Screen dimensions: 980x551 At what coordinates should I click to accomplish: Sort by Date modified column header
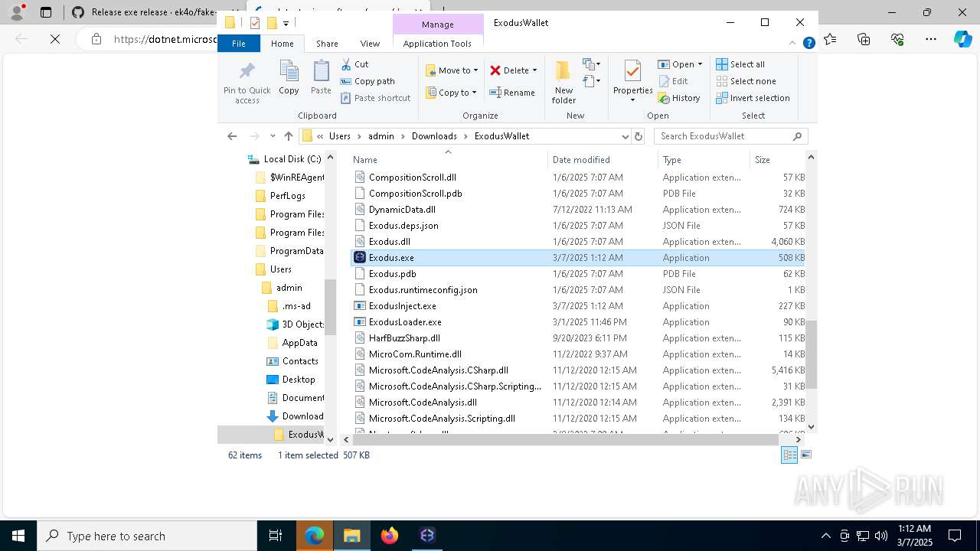pos(603,159)
